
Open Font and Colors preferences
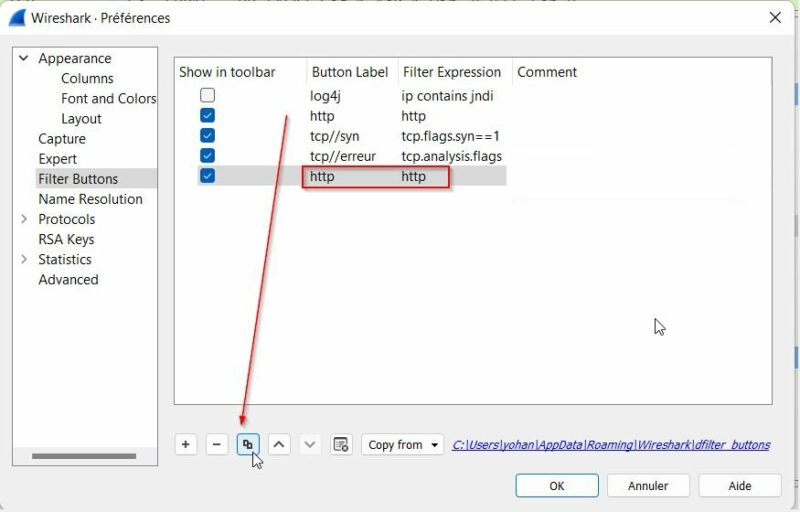pos(108,98)
